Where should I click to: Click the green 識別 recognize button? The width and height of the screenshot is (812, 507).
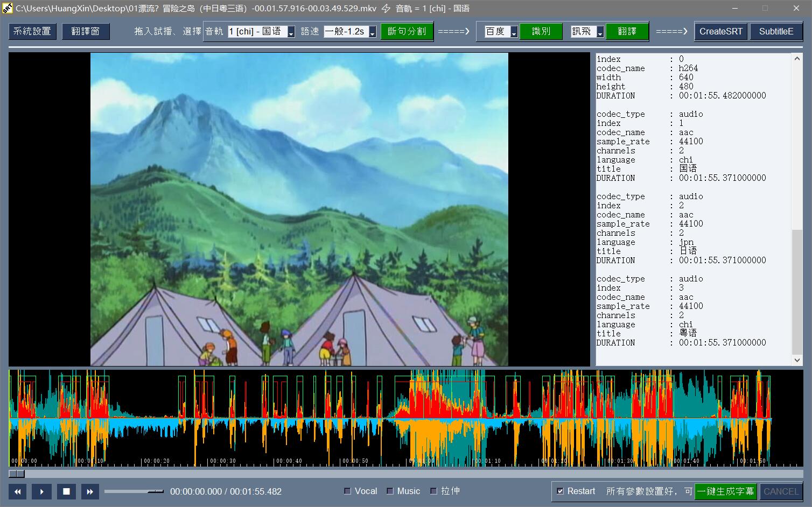541,31
